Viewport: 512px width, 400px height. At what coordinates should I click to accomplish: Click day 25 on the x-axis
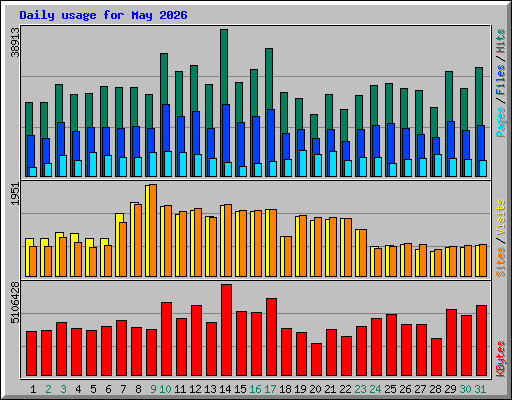390,389
